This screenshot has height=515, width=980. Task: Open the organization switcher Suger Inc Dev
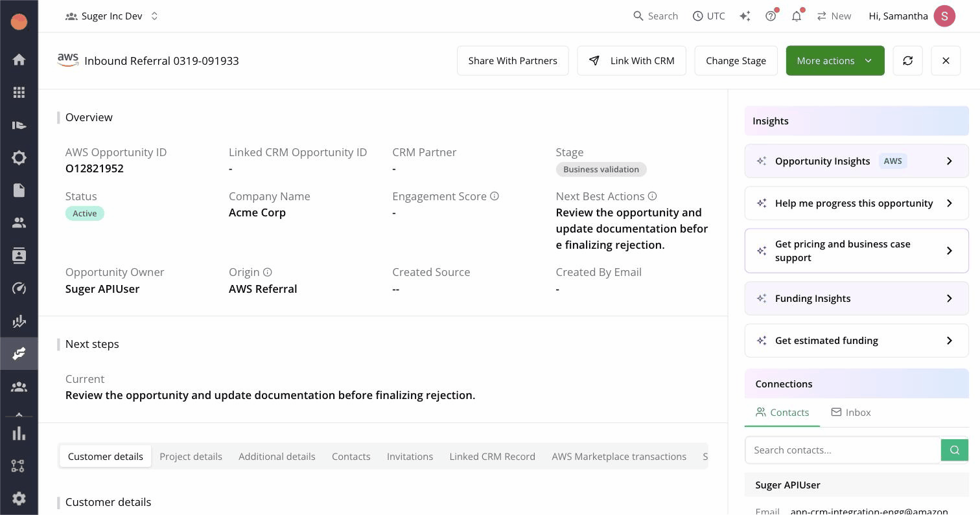[x=111, y=16]
